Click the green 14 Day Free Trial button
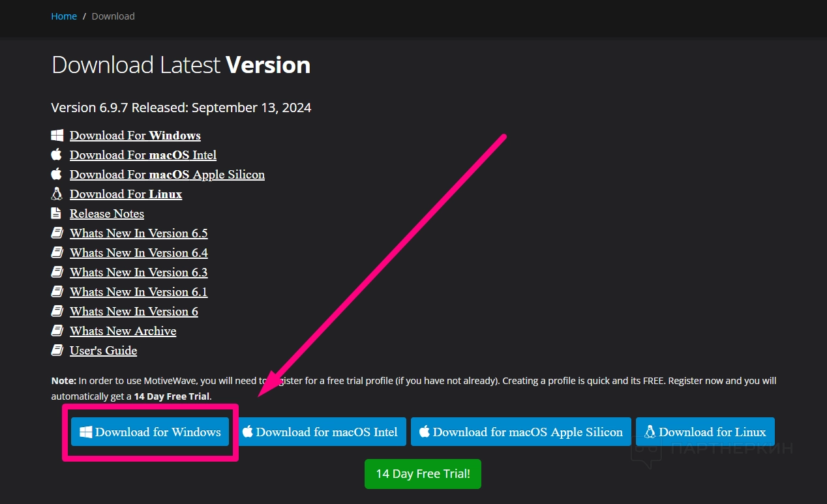This screenshot has height=504, width=827. (423, 474)
